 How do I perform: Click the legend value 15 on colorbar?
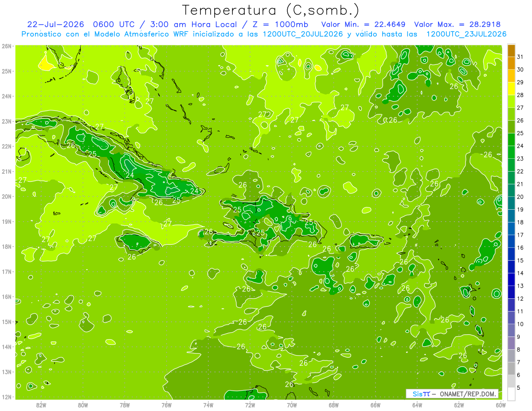point(520,260)
